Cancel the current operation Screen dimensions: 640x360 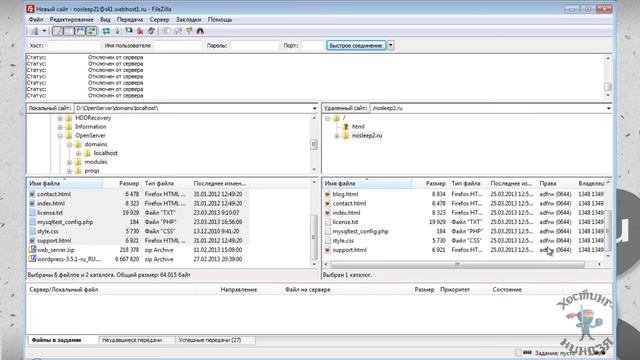click(x=129, y=31)
